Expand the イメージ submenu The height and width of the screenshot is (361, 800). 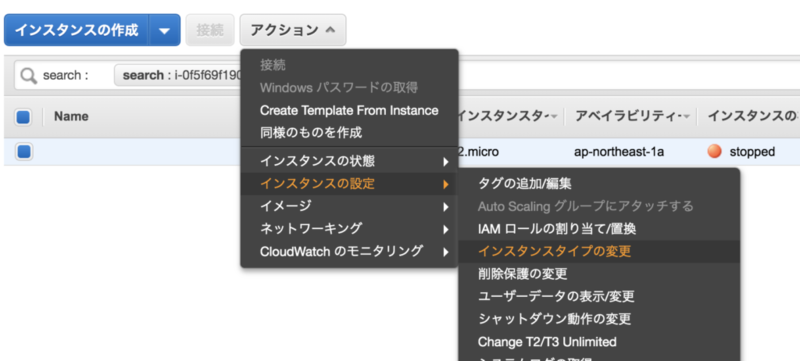(349, 207)
